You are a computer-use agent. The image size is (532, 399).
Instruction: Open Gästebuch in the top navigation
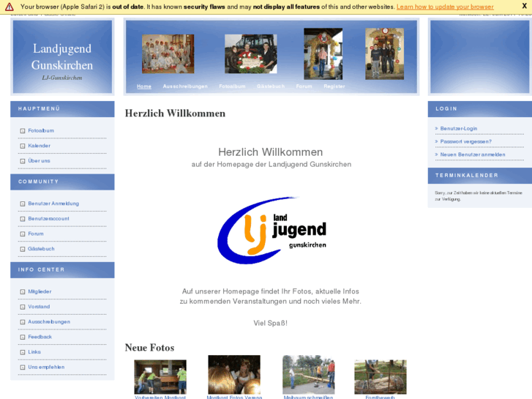pos(271,86)
